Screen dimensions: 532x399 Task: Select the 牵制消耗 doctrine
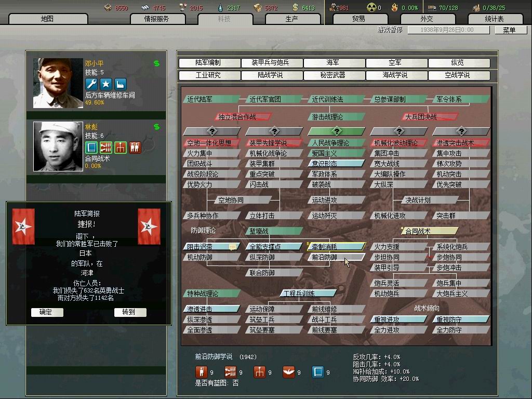point(337,247)
